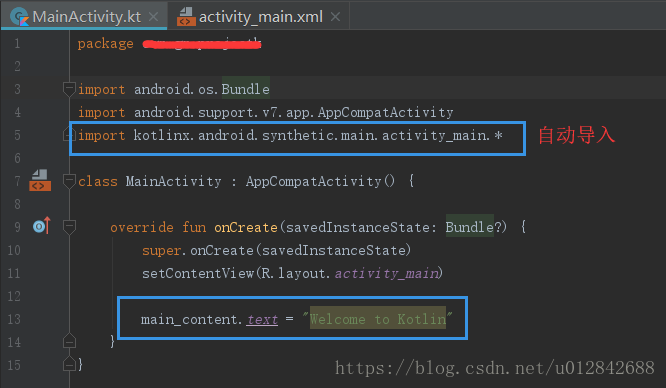
Task: Click the fold end marker on line 5
Action: tap(68, 135)
